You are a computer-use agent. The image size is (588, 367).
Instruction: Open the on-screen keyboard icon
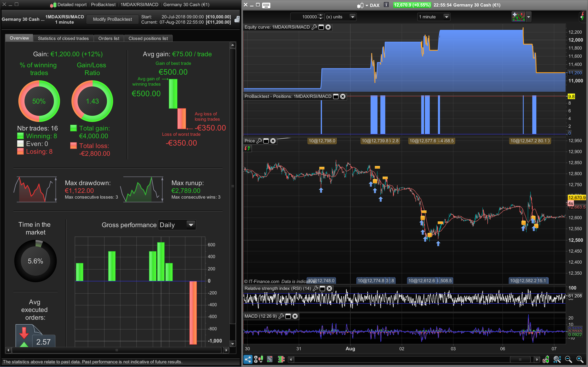point(266,5)
